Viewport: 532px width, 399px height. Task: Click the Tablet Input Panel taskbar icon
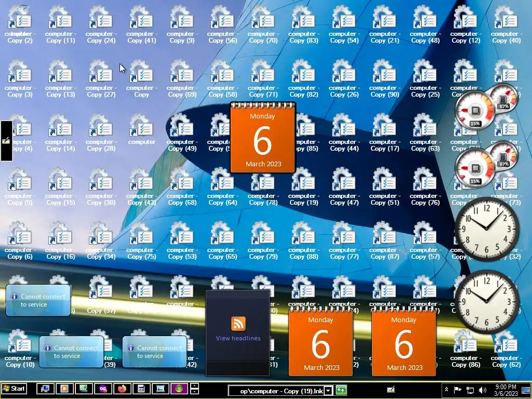point(391,390)
